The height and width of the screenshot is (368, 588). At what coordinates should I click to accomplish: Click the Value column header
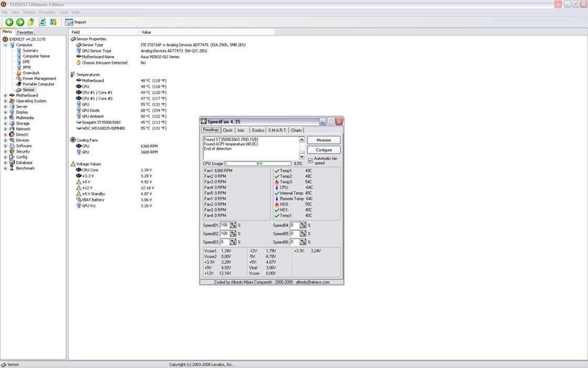click(207, 32)
